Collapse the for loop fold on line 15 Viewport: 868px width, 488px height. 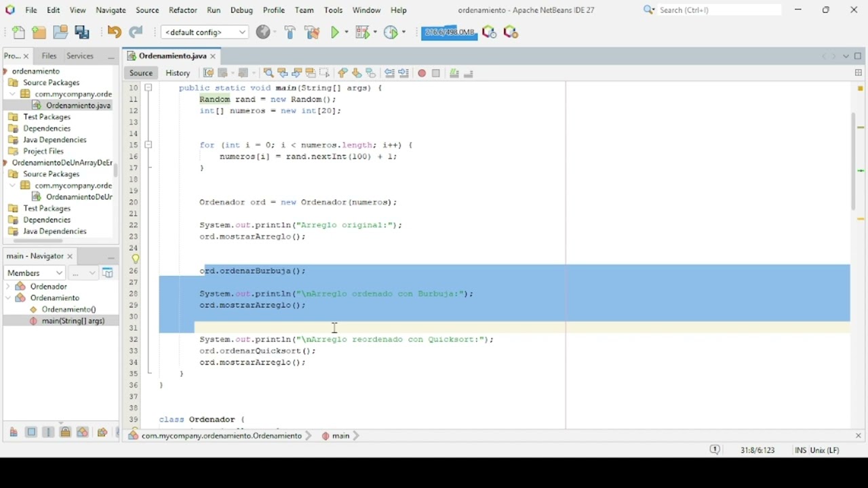tap(149, 145)
